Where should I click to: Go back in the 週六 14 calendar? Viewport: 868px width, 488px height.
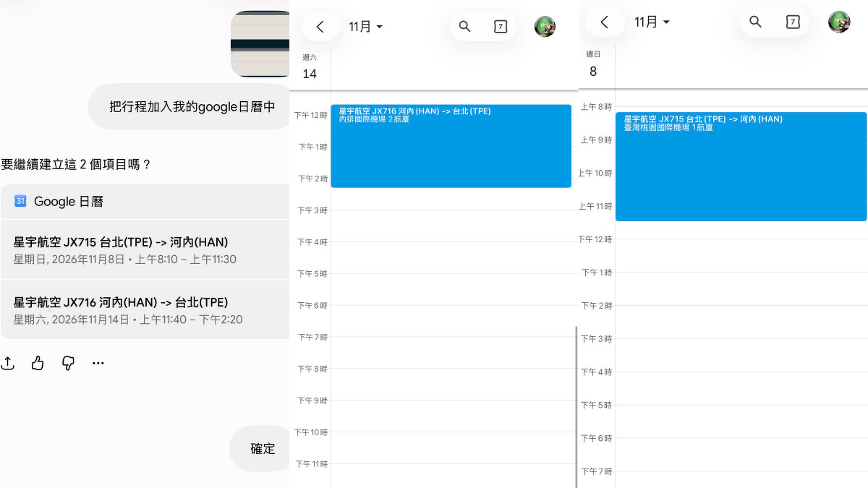(320, 27)
